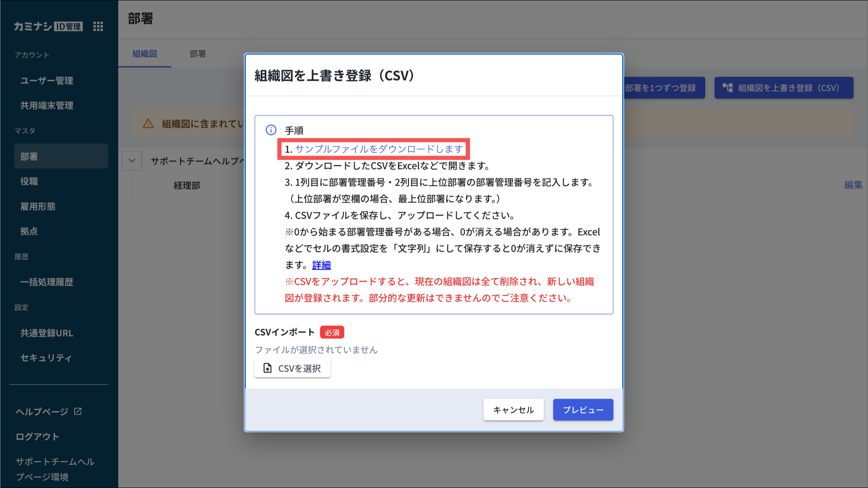
Task: Open the sample file download link
Action: click(378, 149)
